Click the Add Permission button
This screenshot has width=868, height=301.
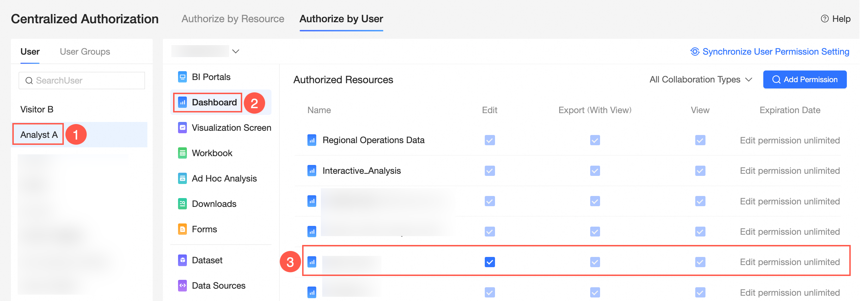(805, 80)
